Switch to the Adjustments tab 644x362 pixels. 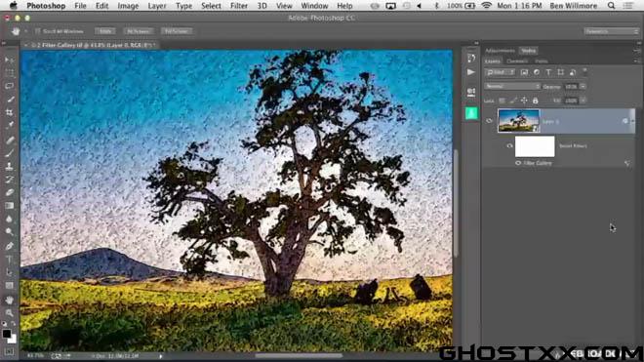point(500,51)
